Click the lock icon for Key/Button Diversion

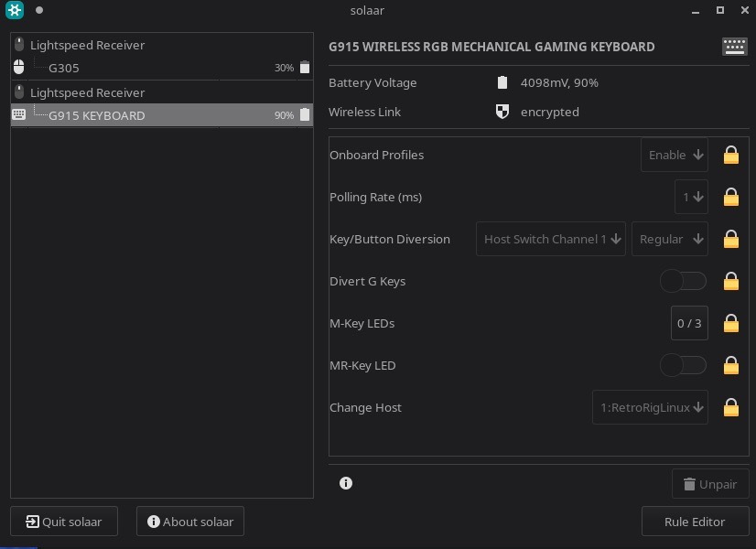[730, 239]
